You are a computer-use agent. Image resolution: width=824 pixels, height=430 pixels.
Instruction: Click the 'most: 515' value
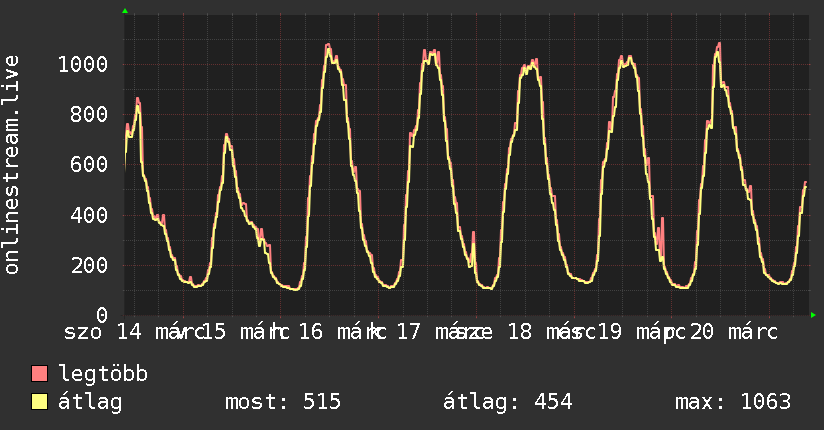click(x=283, y=402)
